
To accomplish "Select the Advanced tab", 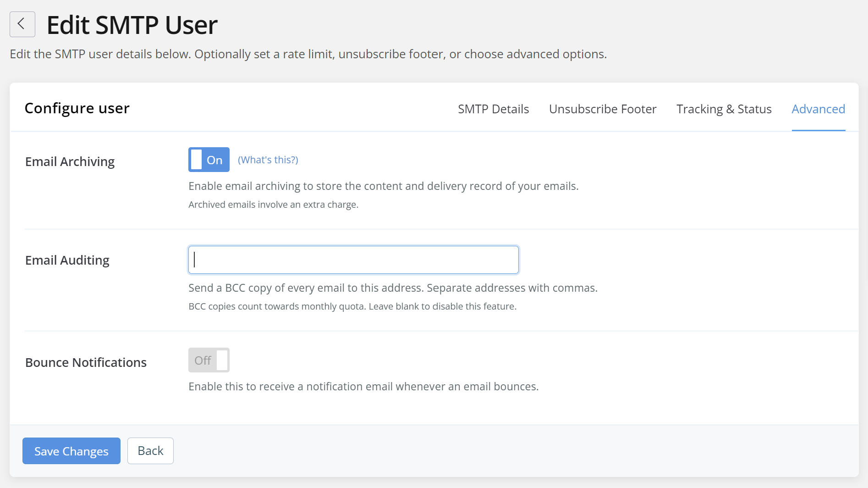I will coord(818,109).
